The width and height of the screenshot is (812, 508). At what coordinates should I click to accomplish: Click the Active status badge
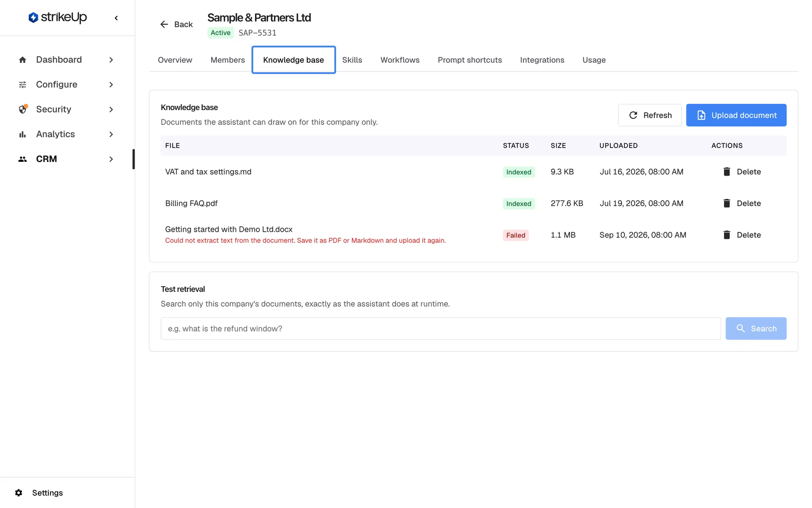point(221,33)
